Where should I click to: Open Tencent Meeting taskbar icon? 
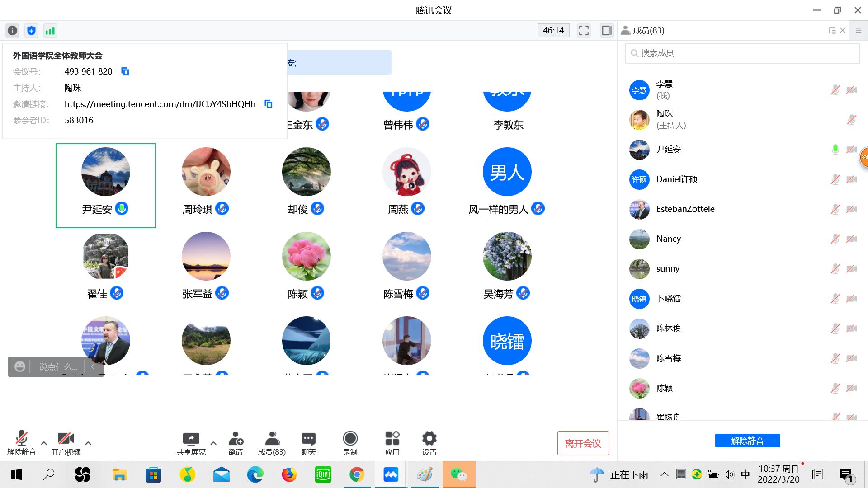[391, 474]
